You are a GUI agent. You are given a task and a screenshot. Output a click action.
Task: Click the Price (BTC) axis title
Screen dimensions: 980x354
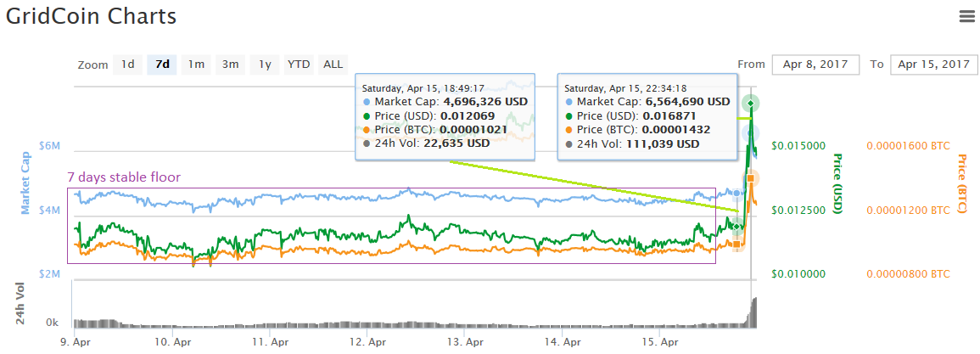(962, 183)
